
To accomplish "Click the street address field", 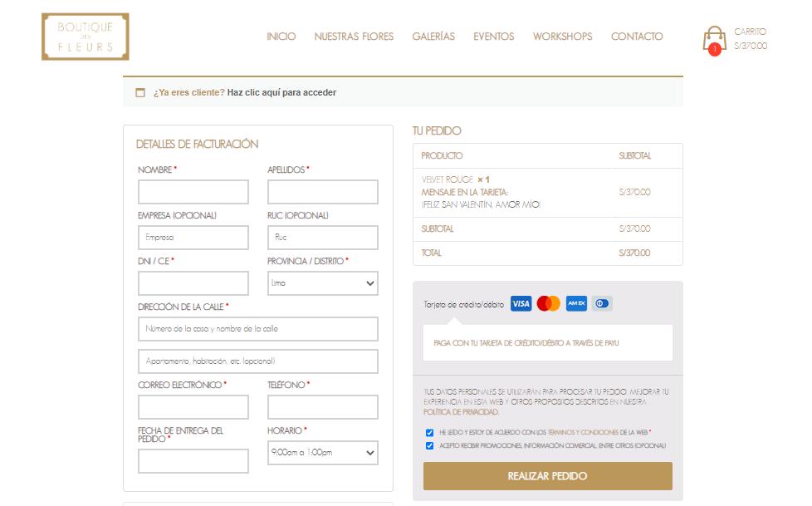I will (x=258, y=329).
